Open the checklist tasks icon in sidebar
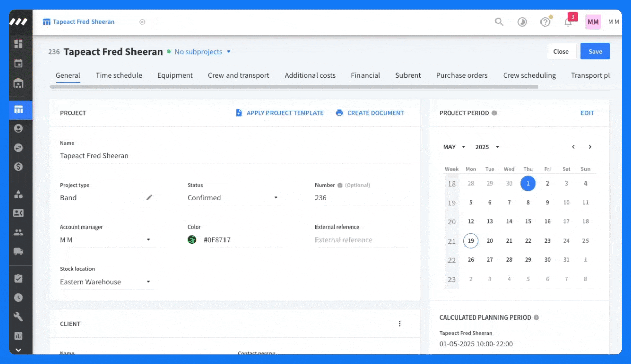This screenshot has width=631, height=364. point(18,278)
